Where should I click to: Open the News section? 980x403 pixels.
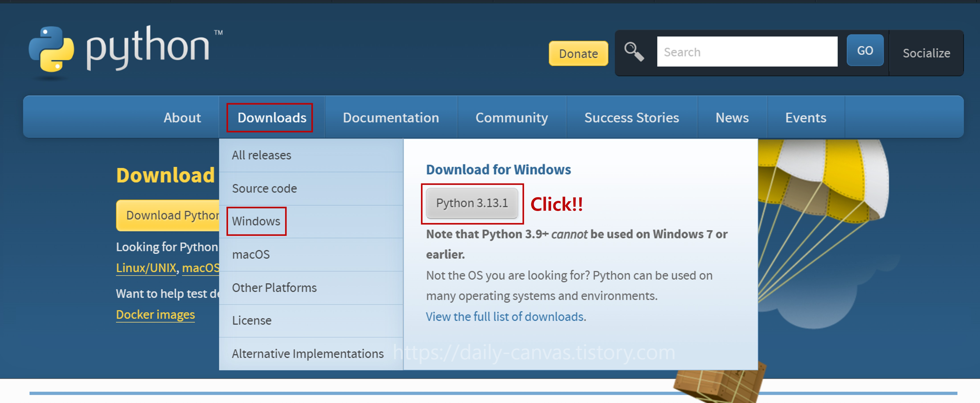[732, 118]
